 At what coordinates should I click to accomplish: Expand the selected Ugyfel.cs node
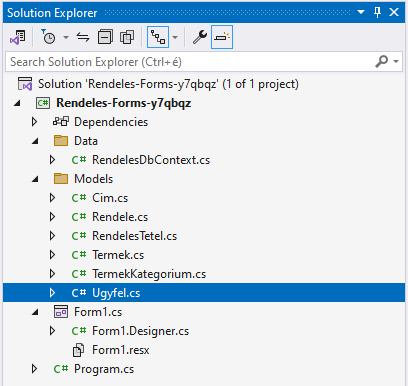click(52, 293)
